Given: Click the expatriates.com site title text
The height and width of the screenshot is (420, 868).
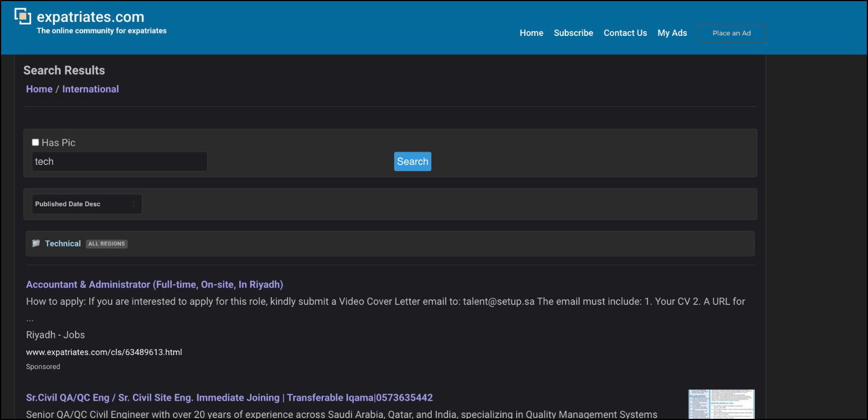Looking at the screenshot, I should tap(90, 17).
